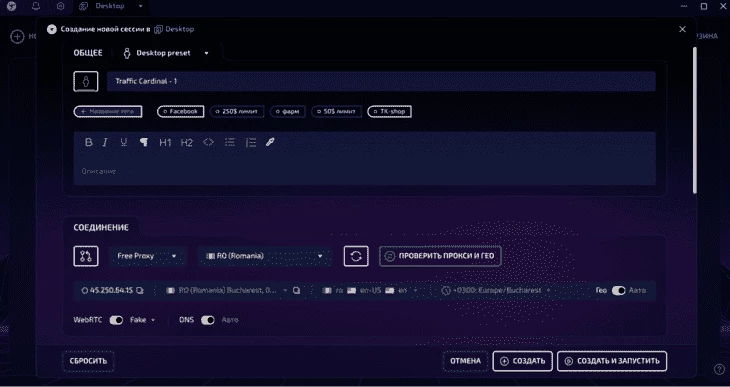Click the refresh icon left of IP address
Viewport: 730px width, 387px height.
(85, 291)
